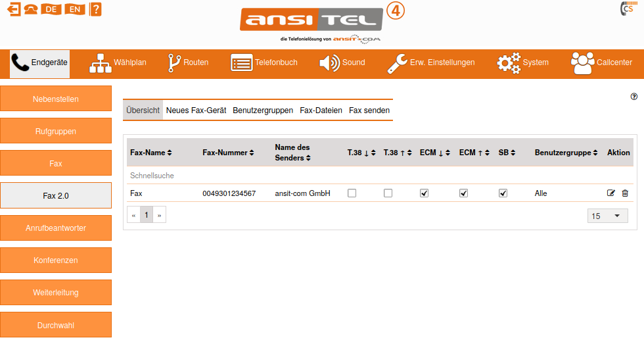
Task: Sort table by Fax-Name column
Action: pos(150,153)
